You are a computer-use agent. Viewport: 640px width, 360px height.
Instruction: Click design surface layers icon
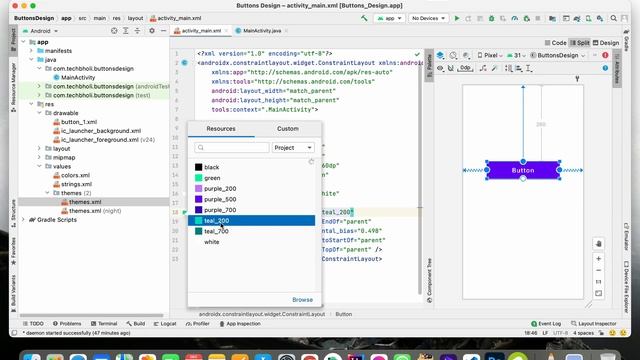[x=440, y=55]
